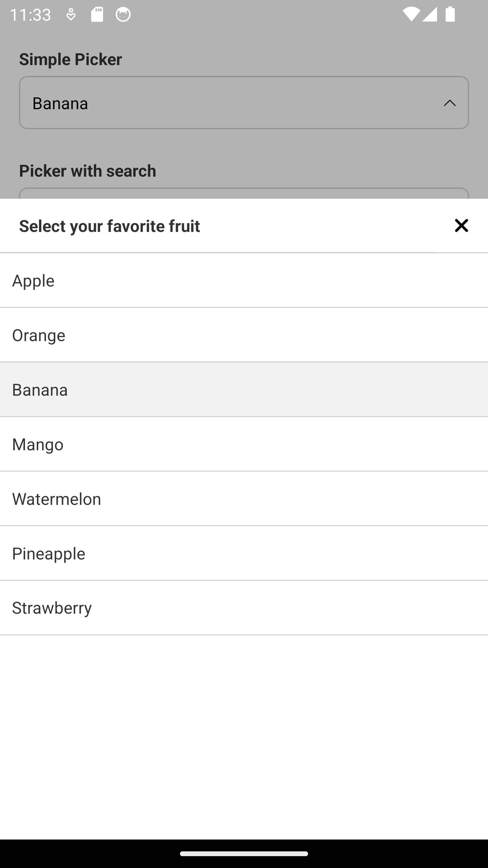Tap the battery status icon
488x868 pixels.
coord(450,15)
